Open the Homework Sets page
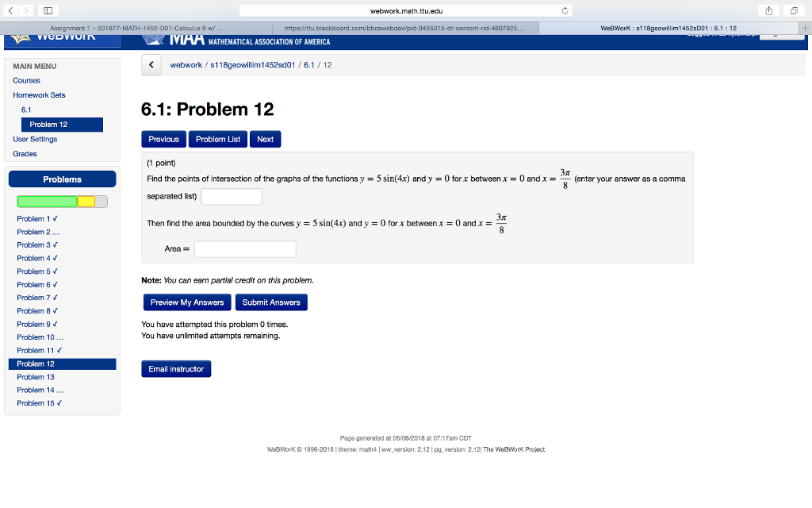This screenshot has width=812, height=508. point(39,95)
